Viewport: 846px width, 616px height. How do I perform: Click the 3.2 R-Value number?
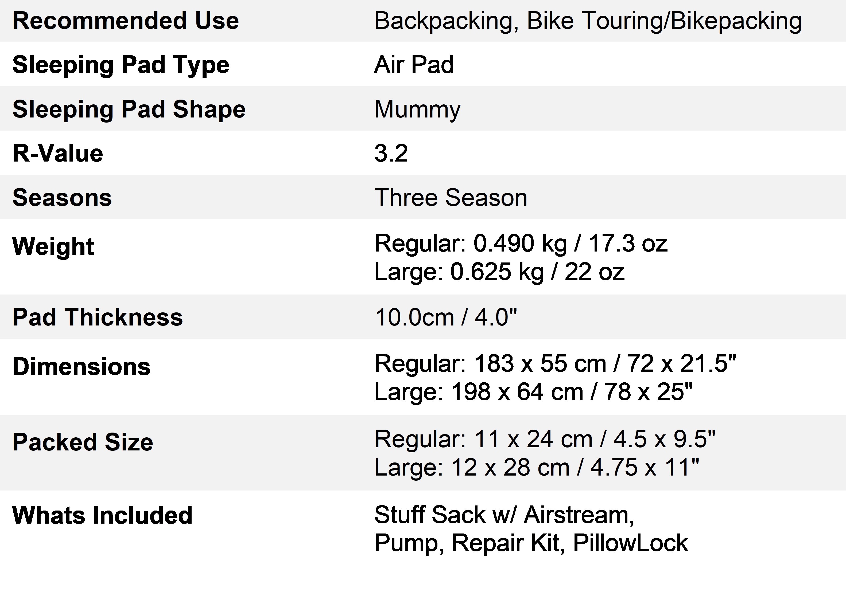point(391,153)
